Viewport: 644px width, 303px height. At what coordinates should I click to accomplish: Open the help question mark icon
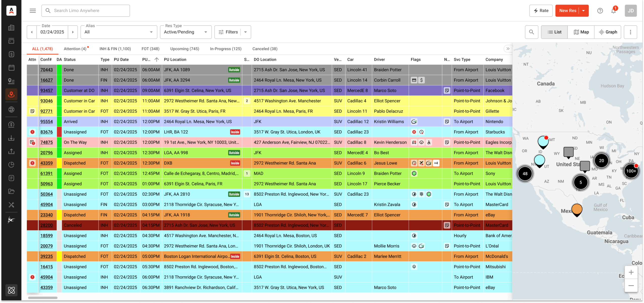(x=600, y=11)
